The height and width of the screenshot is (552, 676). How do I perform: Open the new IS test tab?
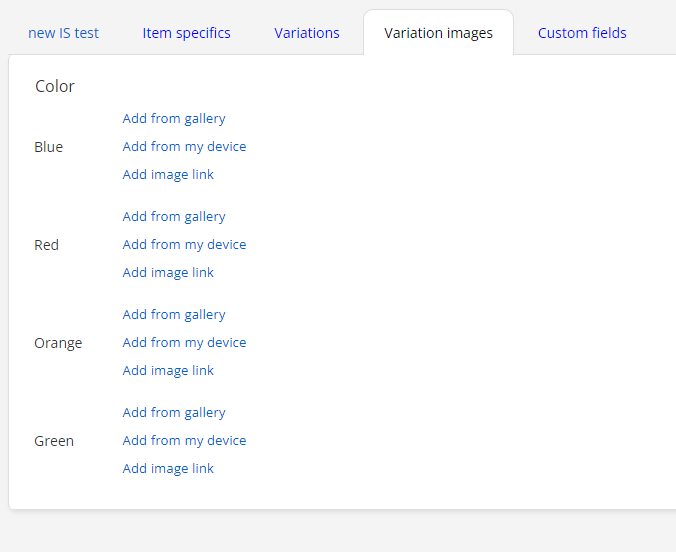pos(63,33)
